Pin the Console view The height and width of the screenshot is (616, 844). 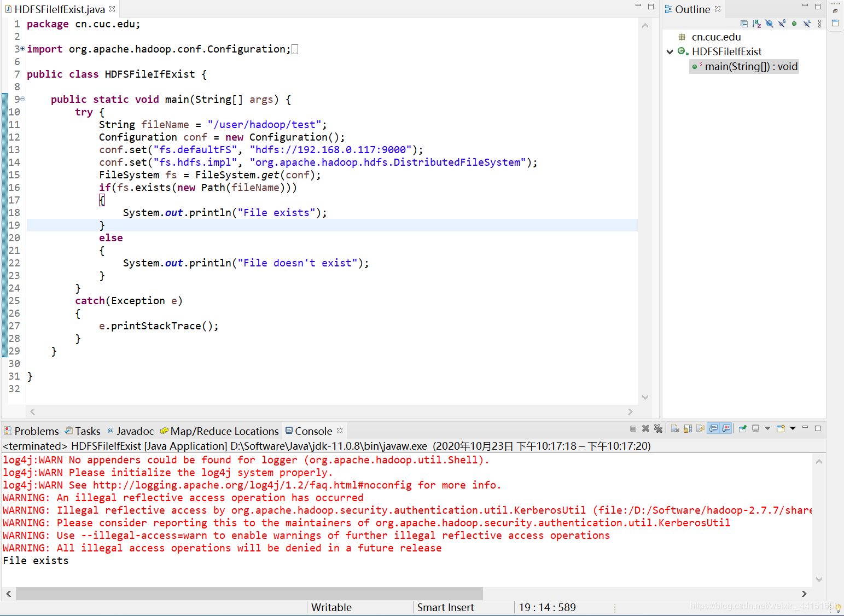[x=742, y=428]
